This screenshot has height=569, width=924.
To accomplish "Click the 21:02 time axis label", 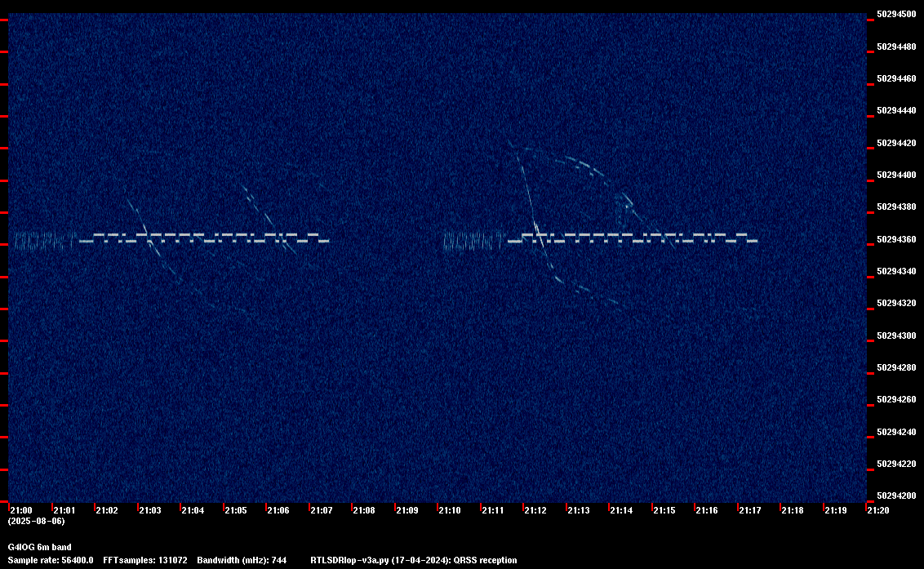I will pos(107,510).
